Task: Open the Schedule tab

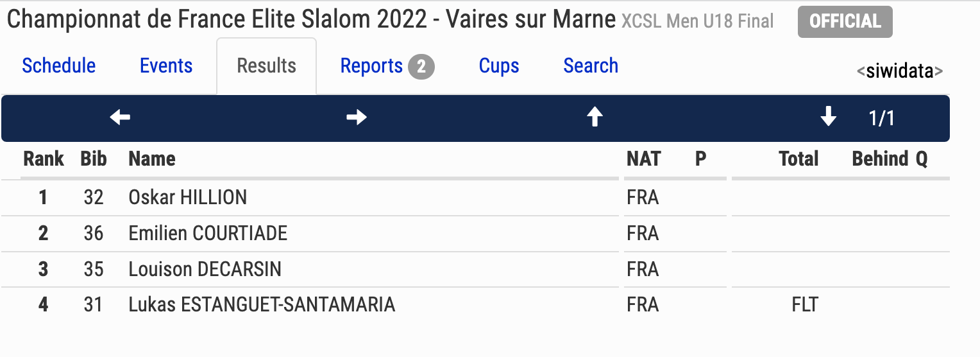Action: click(59, 65)
